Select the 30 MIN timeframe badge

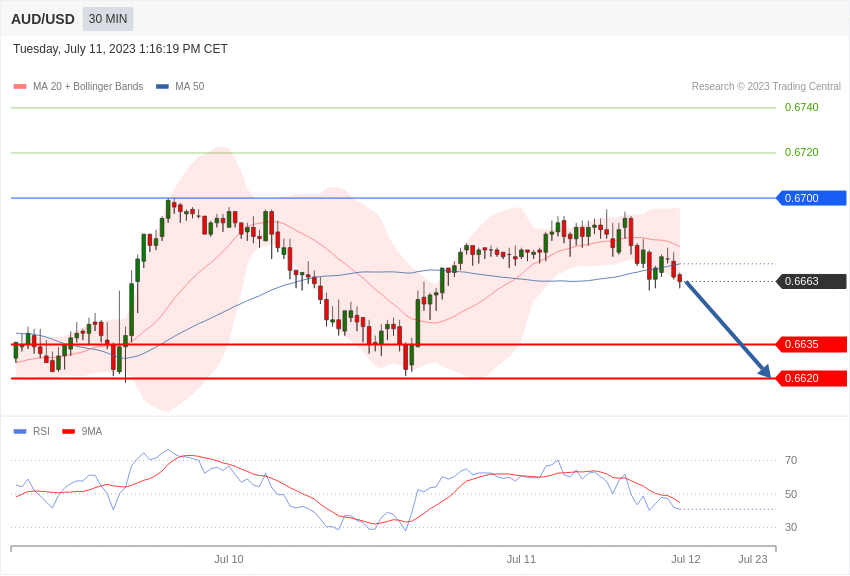coord(108,19)
